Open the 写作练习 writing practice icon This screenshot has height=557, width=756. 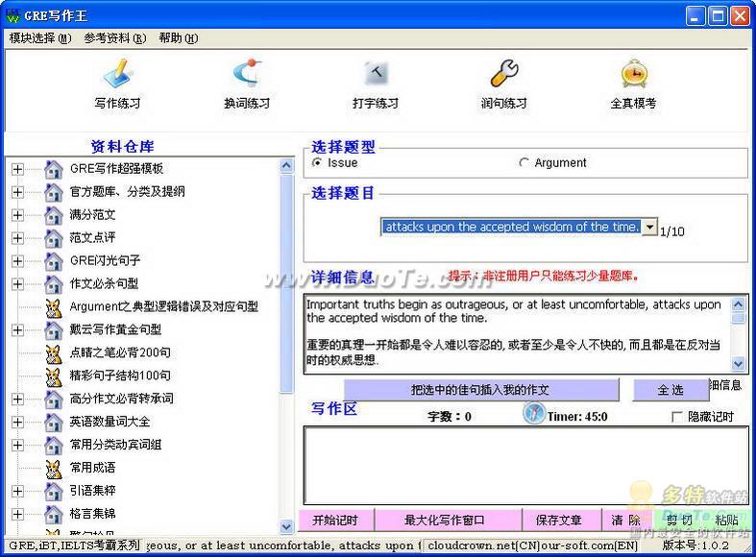click(117, 74)
